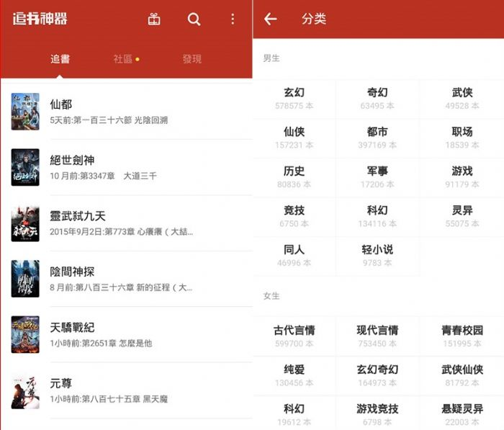Select the 追書 tab
Viewport: 504px width, 430px height.
tap(60, 59)
